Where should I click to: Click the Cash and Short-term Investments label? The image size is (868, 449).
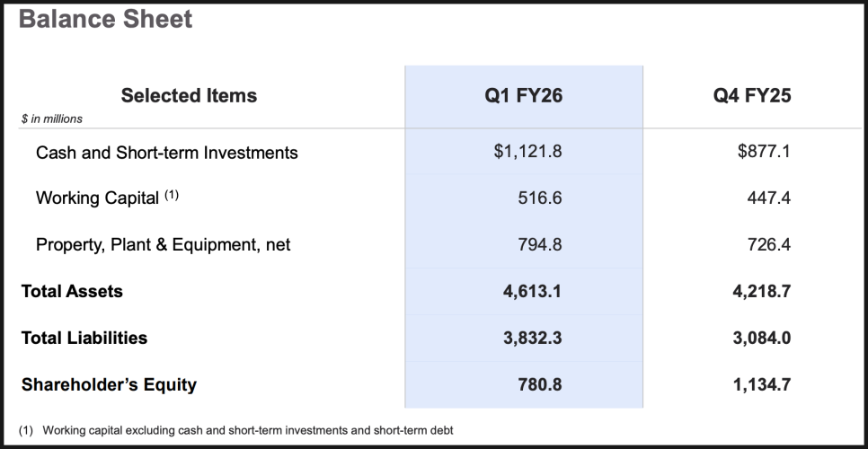[x=166, y=153]
